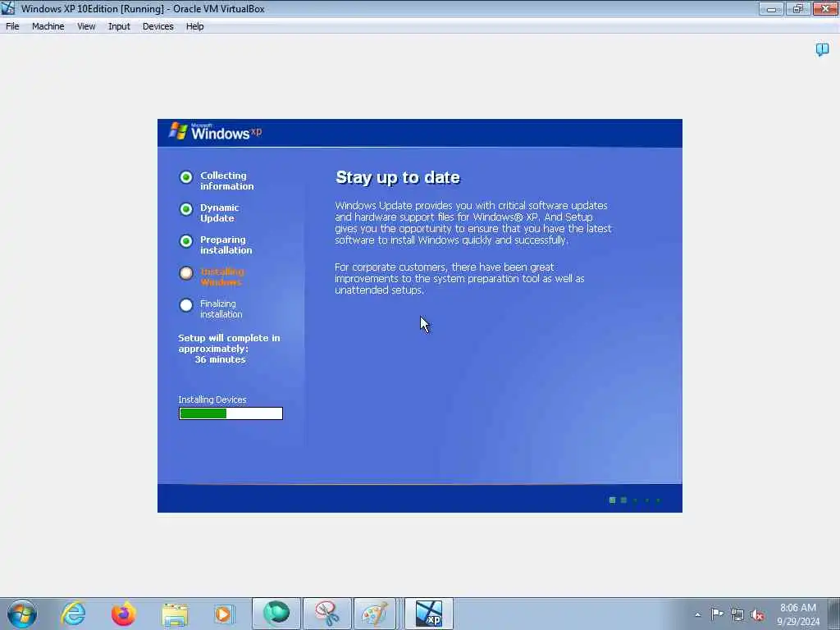
Task: Click the 'Stay up to date' heading
Action: (x=398, y=177)
